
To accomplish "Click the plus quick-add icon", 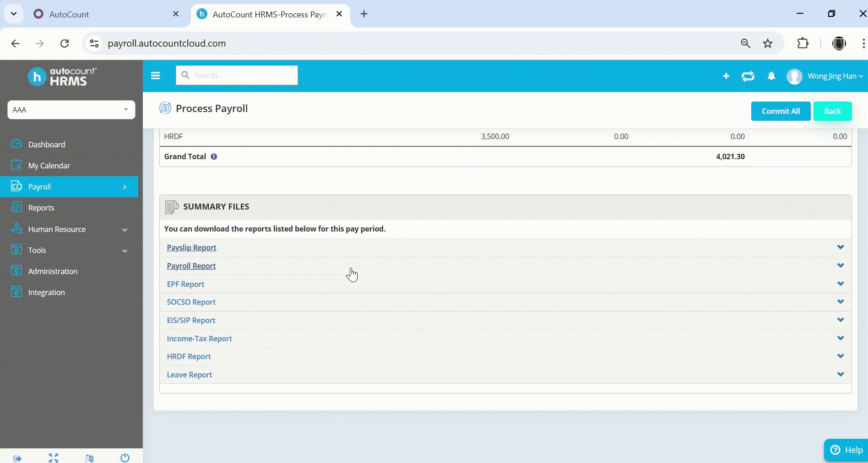I will point(726,76).
